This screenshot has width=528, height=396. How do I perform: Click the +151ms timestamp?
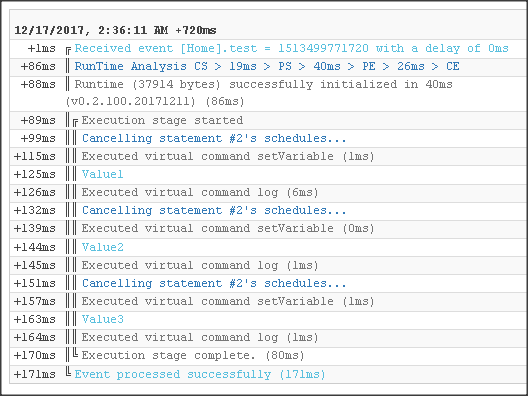coord(35,283)
